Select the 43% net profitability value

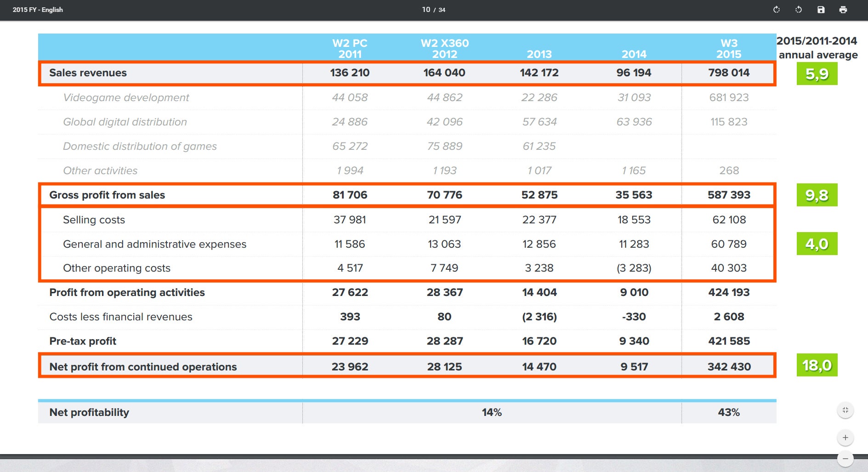click(x=729, y=412)
